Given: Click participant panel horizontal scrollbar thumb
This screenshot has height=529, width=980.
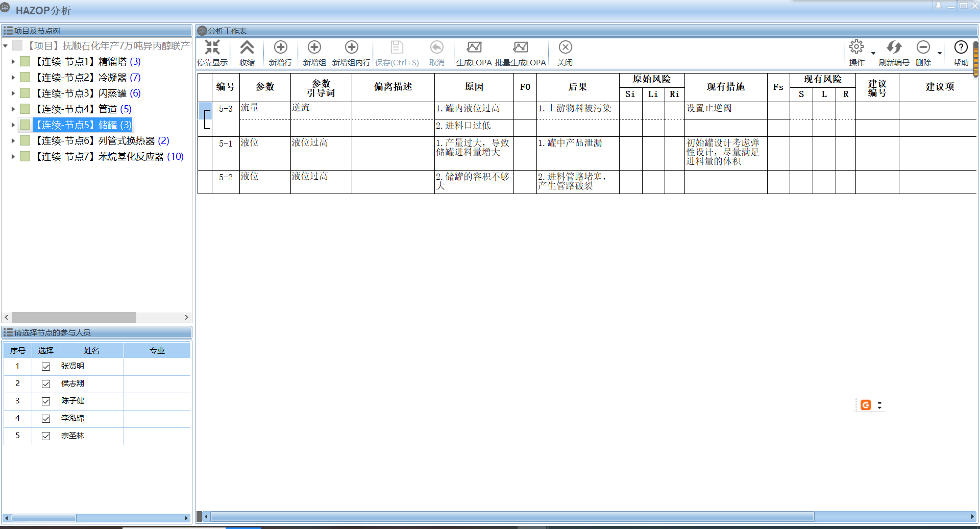Looking at the screenshot, I should [x=43, y=518].
